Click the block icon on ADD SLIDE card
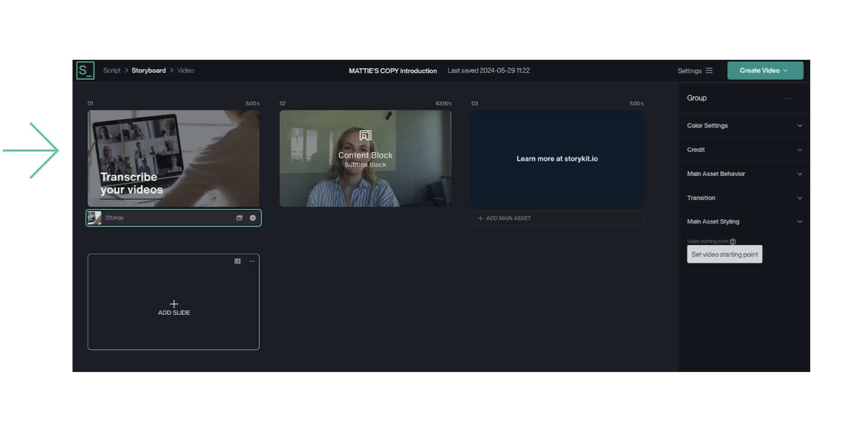 pyautogui.click(x=238, y=261)
